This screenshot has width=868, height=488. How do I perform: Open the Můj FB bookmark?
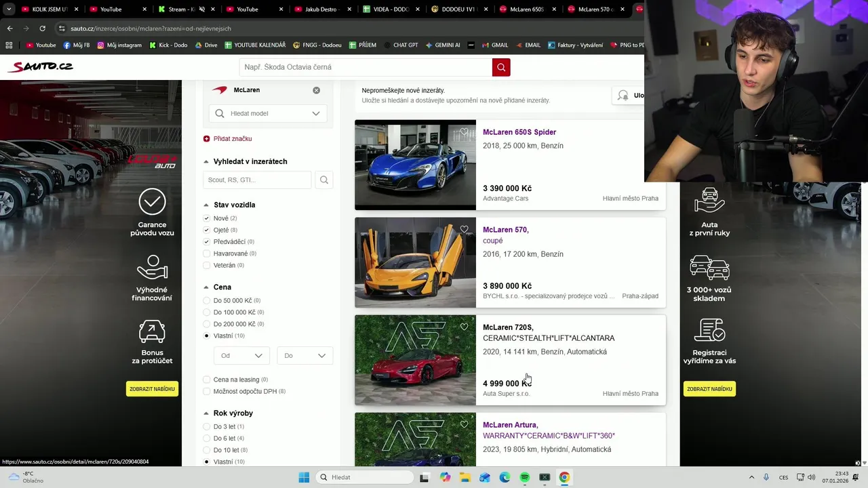[x=77, y=45]
